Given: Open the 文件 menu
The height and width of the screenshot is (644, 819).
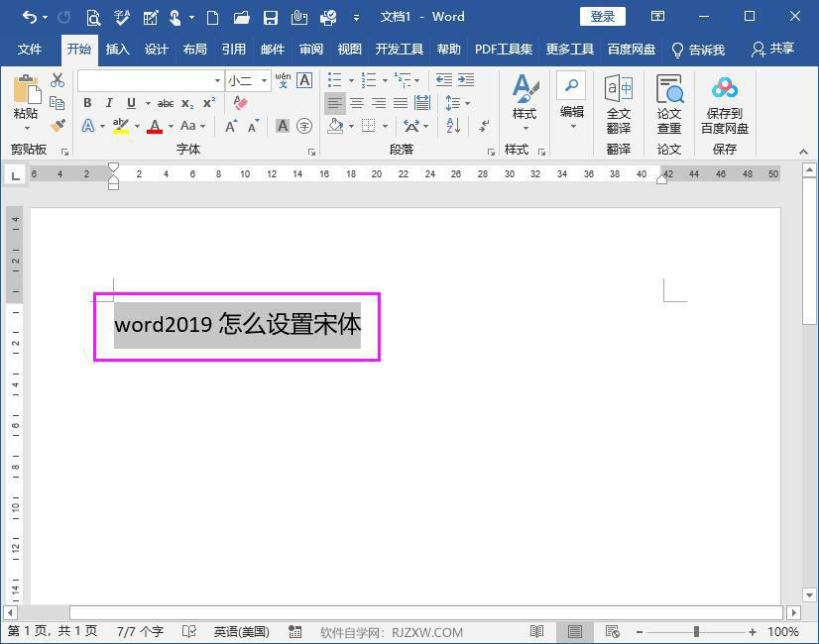Looking at the screenshot, I should (x=30, y=48).
